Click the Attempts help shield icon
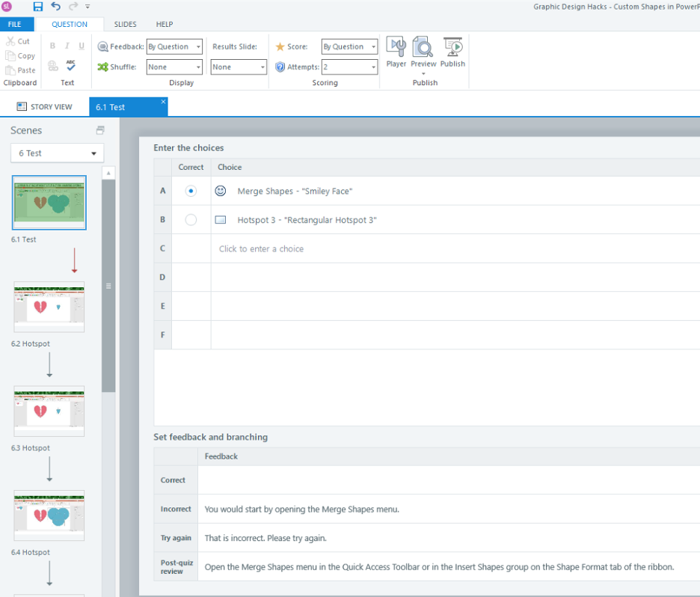700x597 pixels. 280,67
